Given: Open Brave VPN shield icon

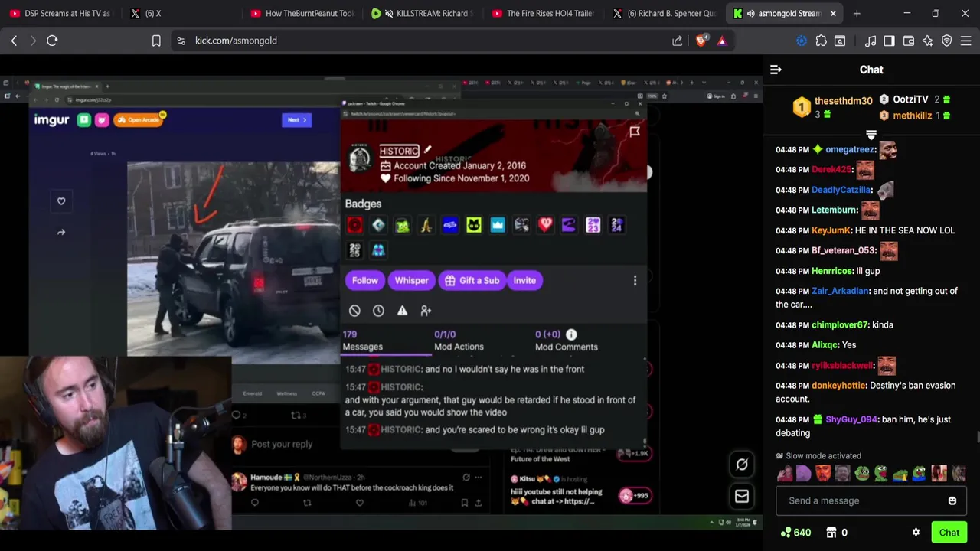Looking at the screenshot, I should [x=946, y=41].
